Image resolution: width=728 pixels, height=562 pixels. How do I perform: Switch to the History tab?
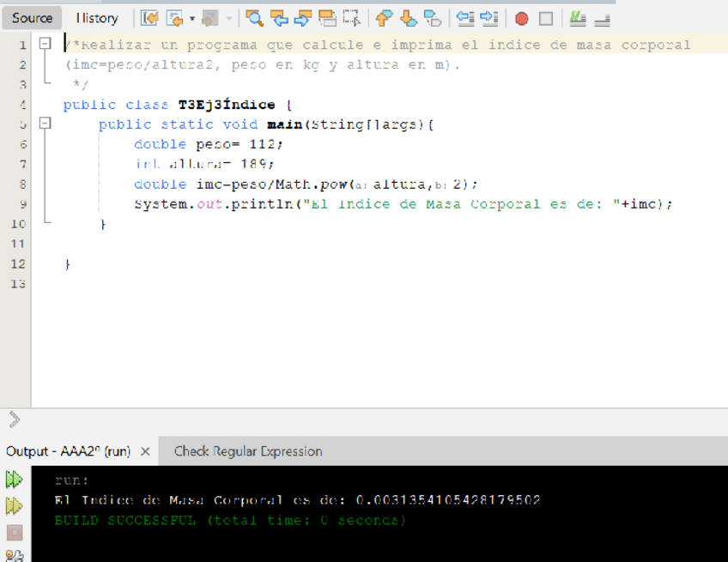[96, 18]
